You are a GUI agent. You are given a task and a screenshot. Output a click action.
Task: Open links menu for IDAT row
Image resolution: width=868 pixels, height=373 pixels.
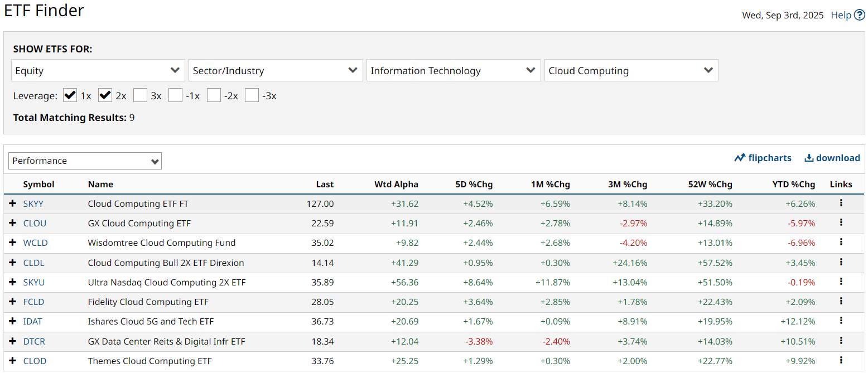click(841, 321)
